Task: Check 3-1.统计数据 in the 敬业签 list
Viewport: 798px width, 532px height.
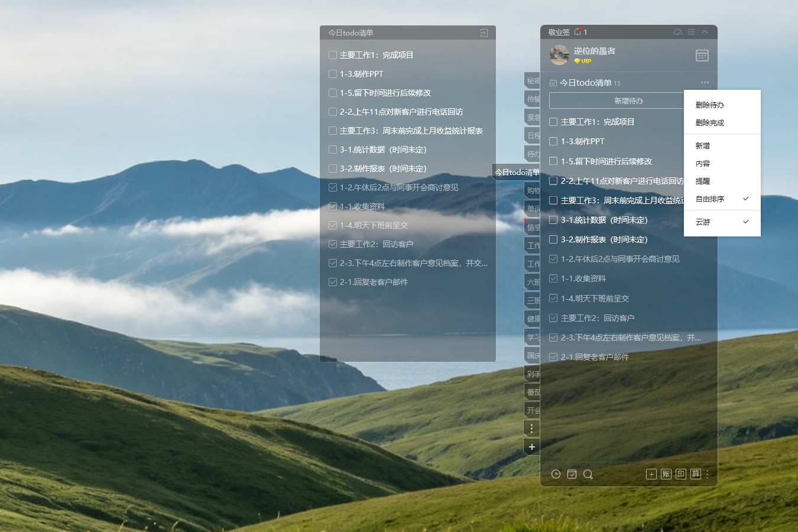Action: coord(553,220)
